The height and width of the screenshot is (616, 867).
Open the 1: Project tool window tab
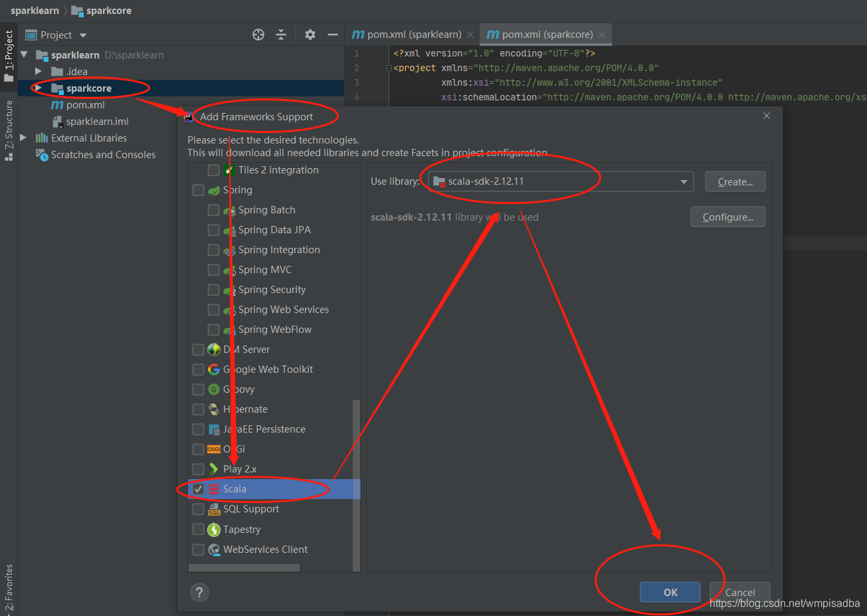(x=9, y=56)
